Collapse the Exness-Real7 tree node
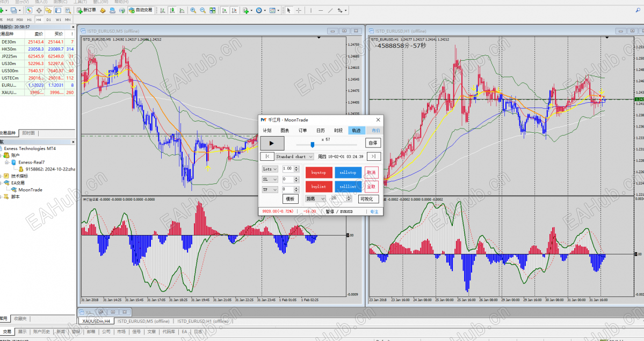Viewport: 644px width, 341px height. tap(6, 162)
